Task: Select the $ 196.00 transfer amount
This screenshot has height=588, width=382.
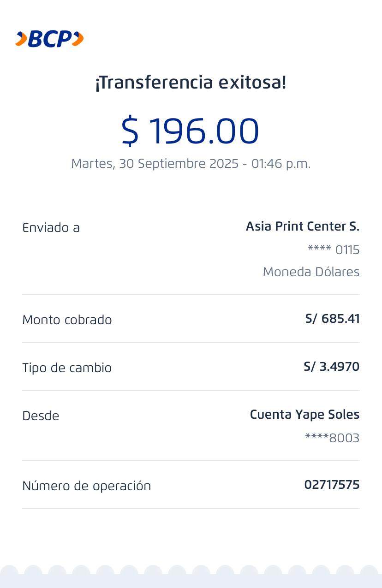Action: (190, 131)
